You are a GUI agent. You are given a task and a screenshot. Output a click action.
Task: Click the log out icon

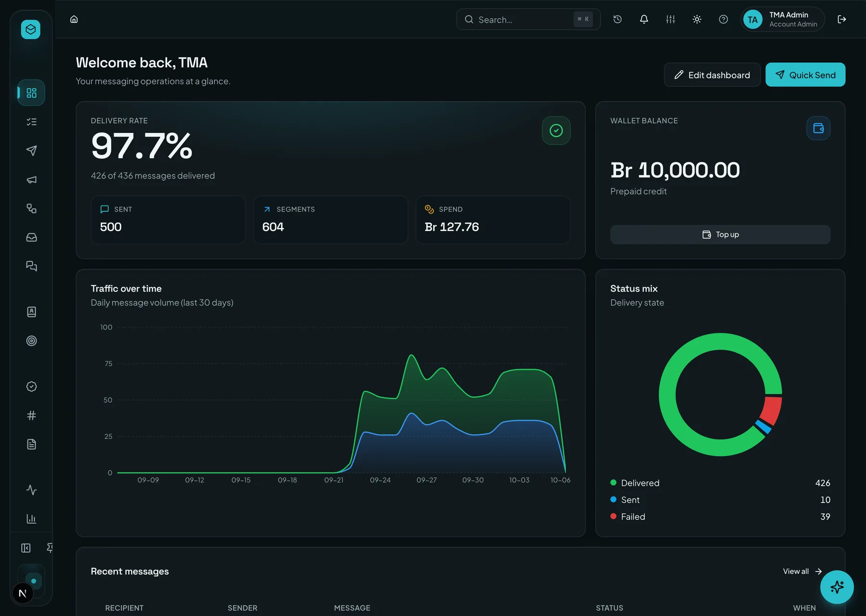coord(842,19)
